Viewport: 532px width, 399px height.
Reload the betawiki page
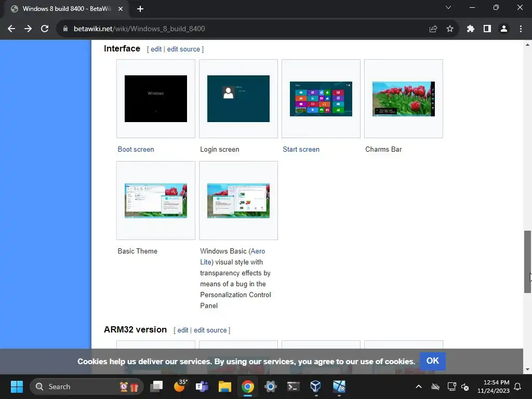(x=45, y=29)
